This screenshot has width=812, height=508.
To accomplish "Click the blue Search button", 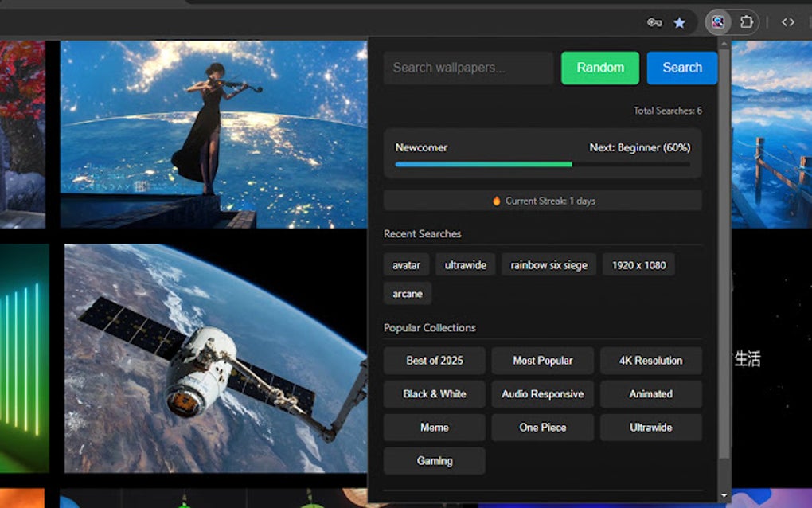I will 681,68.
